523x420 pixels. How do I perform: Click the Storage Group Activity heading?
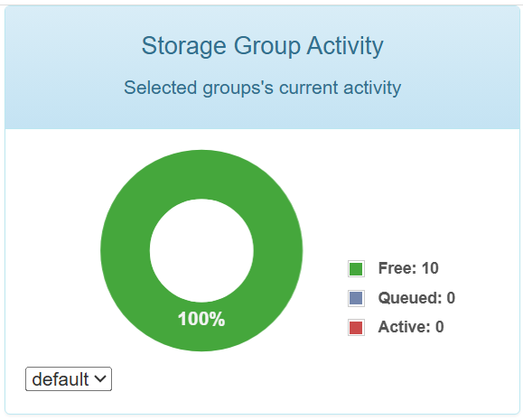(263, 46)
